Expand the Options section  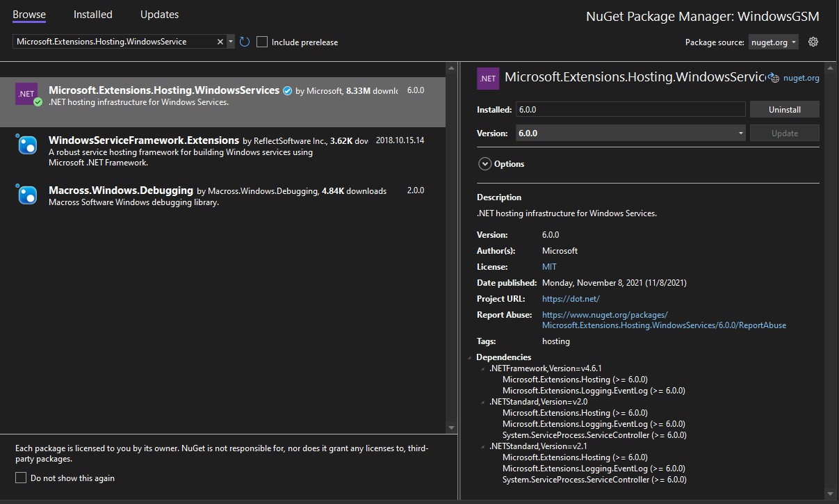pyautogui.click(x=484, y=164)
